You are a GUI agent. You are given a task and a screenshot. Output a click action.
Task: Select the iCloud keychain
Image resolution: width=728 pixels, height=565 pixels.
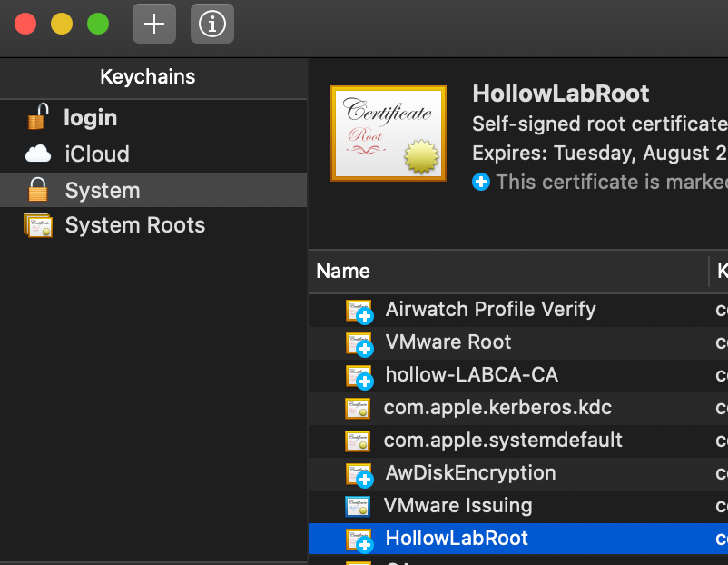[97, 154]
